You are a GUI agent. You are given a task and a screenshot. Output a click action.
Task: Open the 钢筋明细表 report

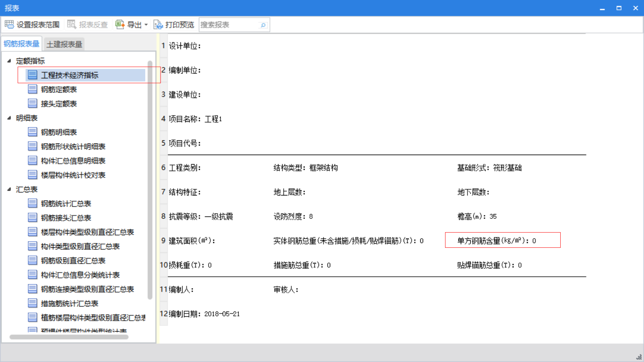[59, 132]
